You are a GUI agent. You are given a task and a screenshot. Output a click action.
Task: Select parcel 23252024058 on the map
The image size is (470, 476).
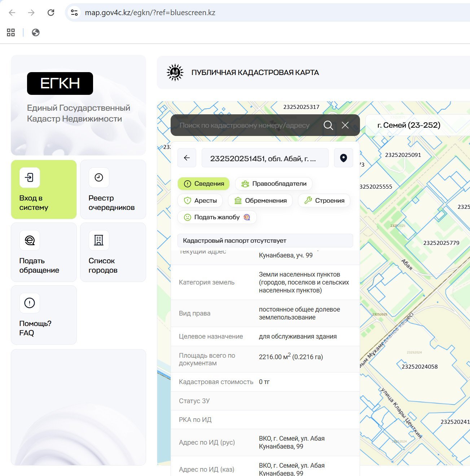coord(420,367)
